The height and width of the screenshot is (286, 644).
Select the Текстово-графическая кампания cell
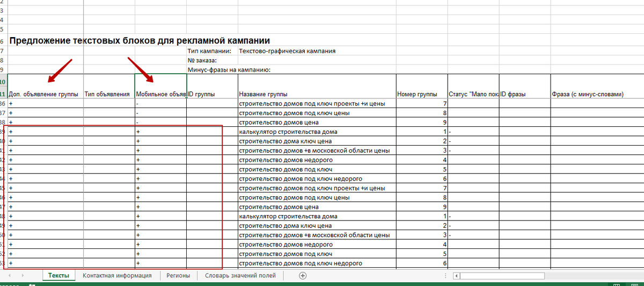288,51
